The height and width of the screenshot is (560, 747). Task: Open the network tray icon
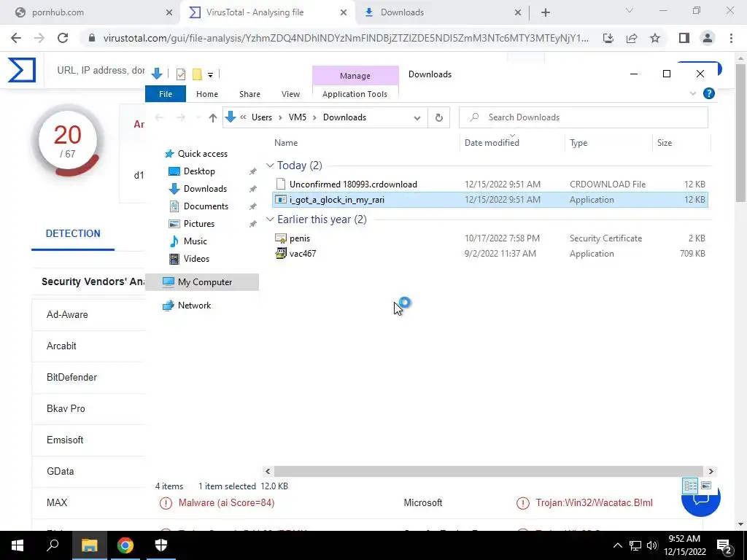point(635,545)
